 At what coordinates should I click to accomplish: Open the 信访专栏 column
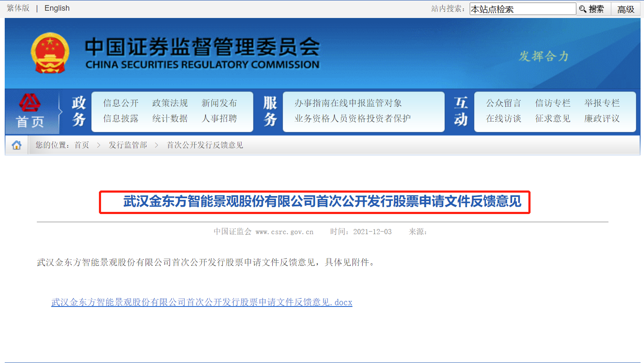click(553, 103)
